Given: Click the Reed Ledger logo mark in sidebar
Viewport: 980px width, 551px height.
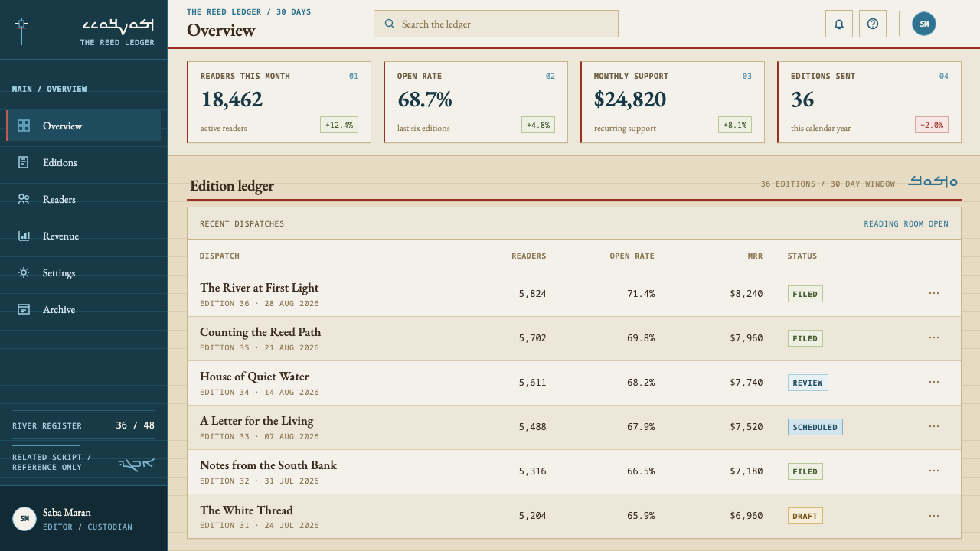Looking at the screenshot, I should (x=21, y=31).
